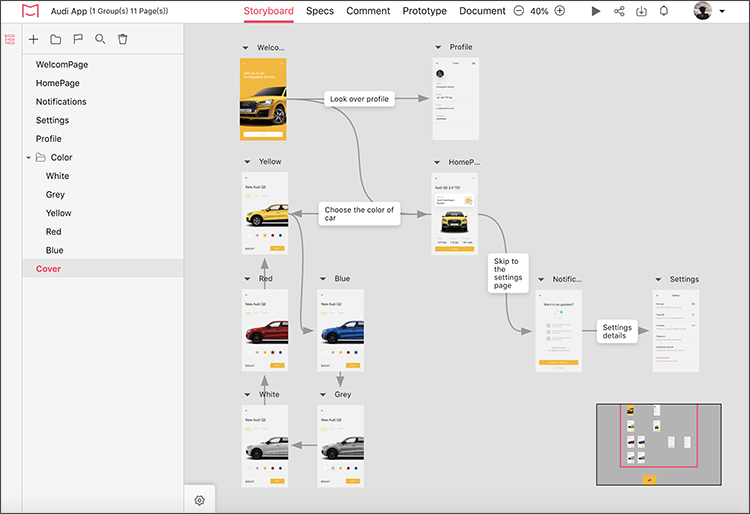Open the Comment tab
The height and width of the screenshot is (514, 750).
368,11
